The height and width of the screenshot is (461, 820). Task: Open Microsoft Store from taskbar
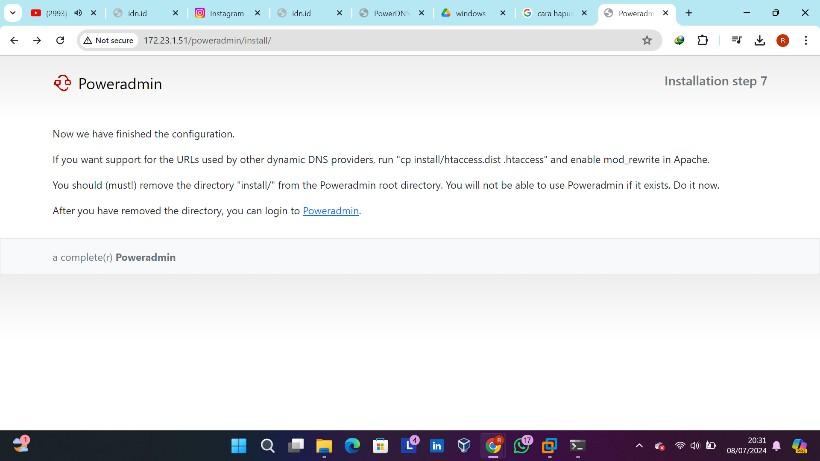[380, 446]
